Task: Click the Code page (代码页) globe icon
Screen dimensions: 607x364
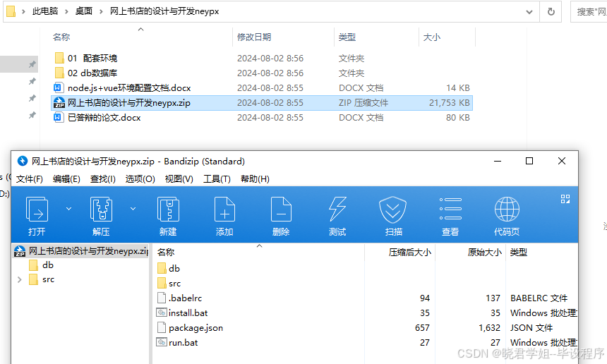Action: 507,210
